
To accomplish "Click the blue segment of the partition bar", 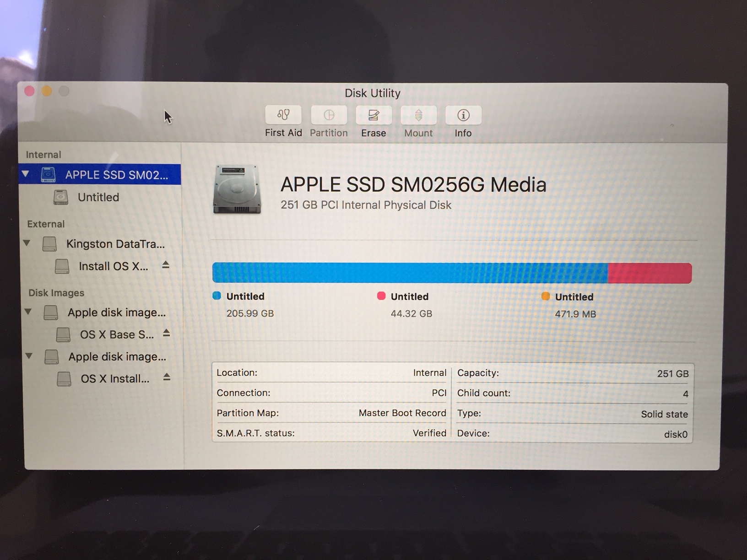I will point(410,273).
